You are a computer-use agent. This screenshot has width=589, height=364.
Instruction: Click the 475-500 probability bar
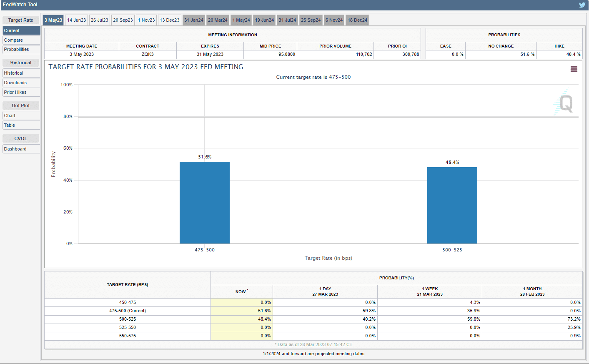(204, 203)
